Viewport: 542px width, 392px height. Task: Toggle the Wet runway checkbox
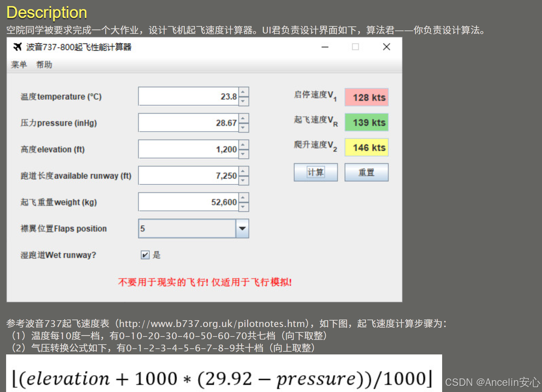coord(145,255)
